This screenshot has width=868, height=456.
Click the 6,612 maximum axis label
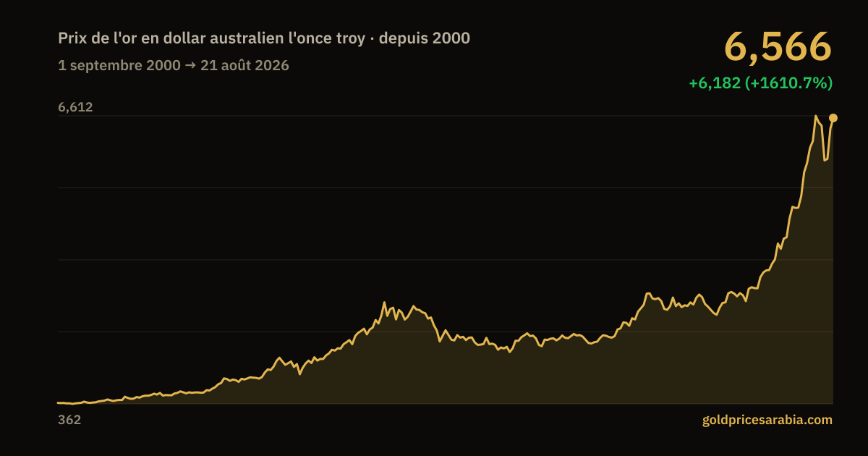pos(75,107)
